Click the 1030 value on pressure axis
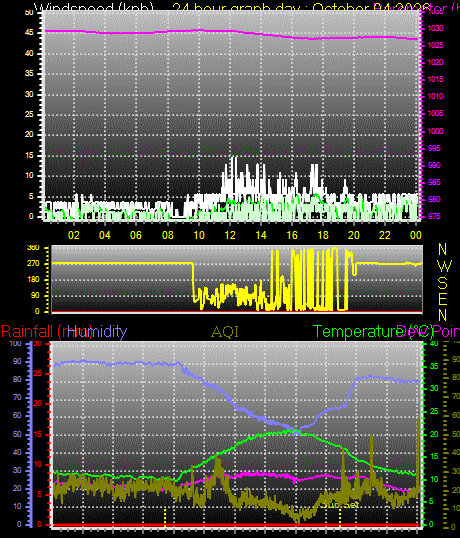The height and width of the screenshot is (538, 460). click(435, 28)
